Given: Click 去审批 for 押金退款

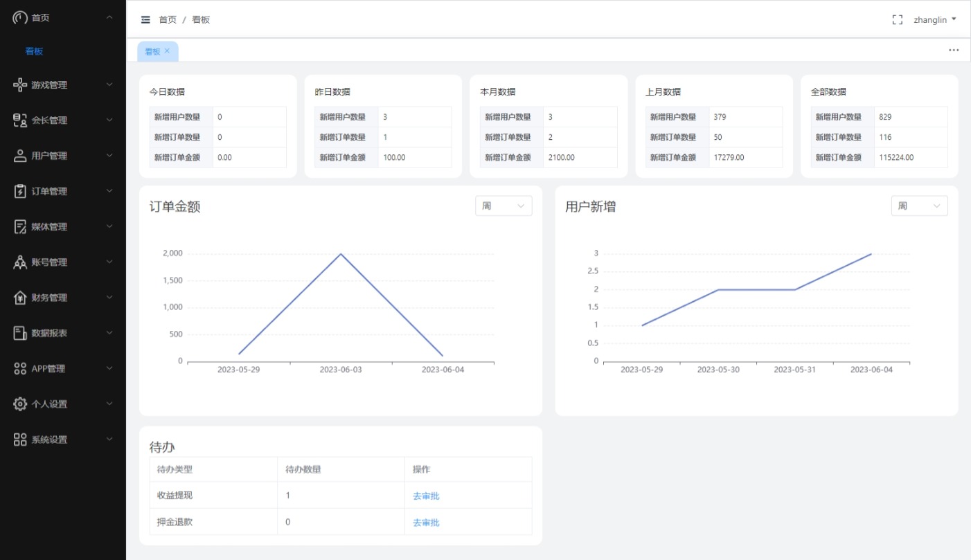Looking at the screenshot, I should tap(426, 523).
